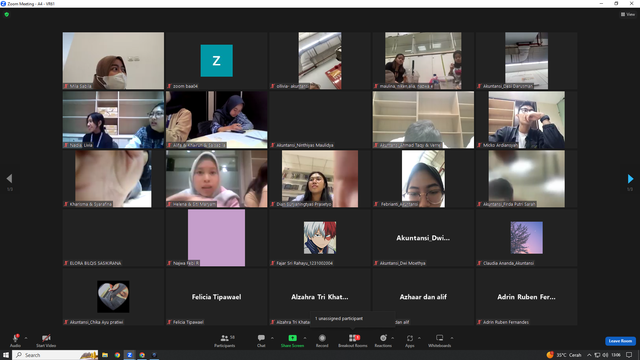Open the Chat panel
Image resolution: width=640 pixels, height=360 pixels.
261,340
